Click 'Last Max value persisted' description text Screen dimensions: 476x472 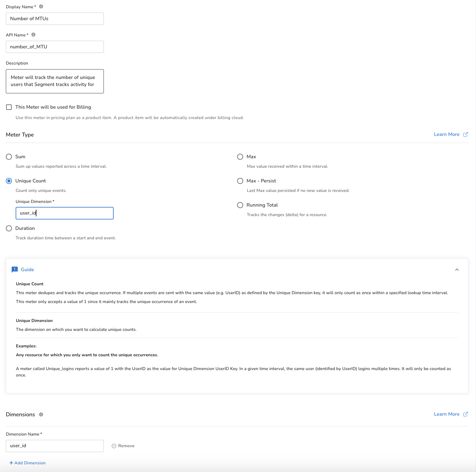pos(298,190)
